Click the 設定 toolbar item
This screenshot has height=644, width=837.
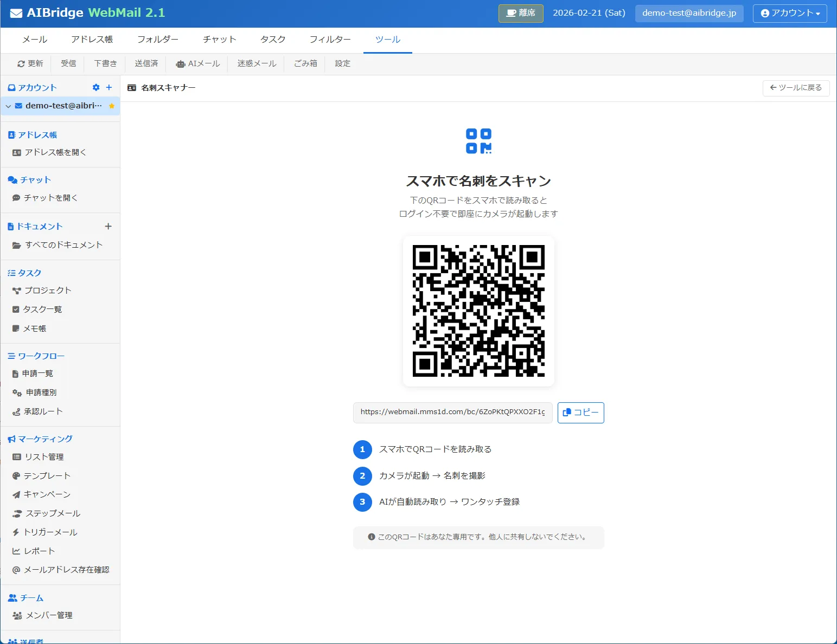(342, 63)
